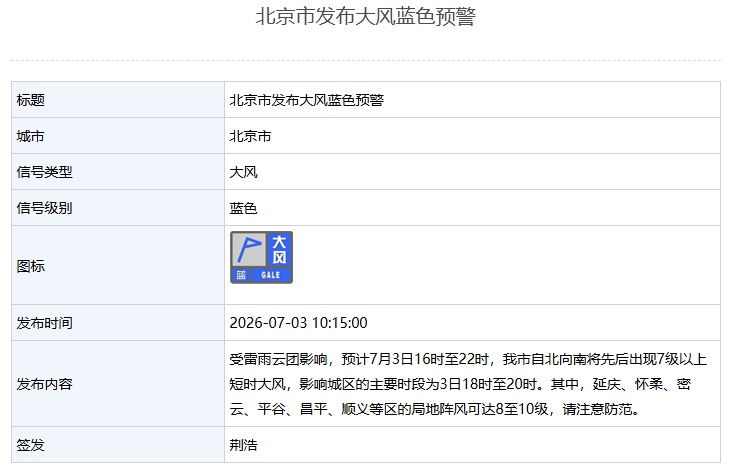Click the 信号类型 label cell
This screenshot has height=471, width=731.
[x=118, y=172]
